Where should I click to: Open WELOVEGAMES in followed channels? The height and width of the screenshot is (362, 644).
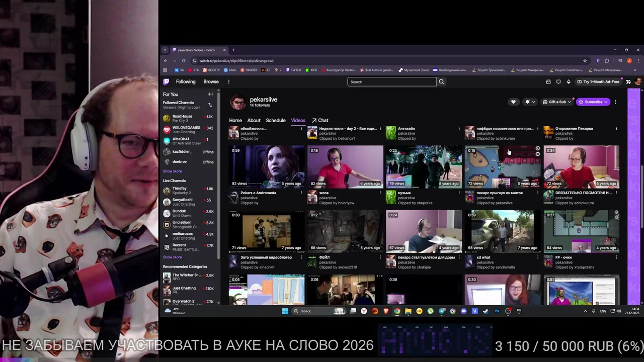[188, 130]
